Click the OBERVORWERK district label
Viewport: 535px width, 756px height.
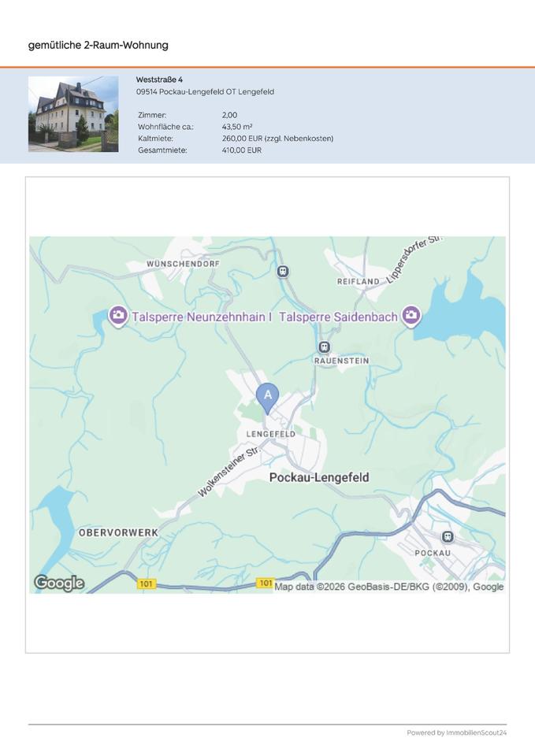[118, 532]
